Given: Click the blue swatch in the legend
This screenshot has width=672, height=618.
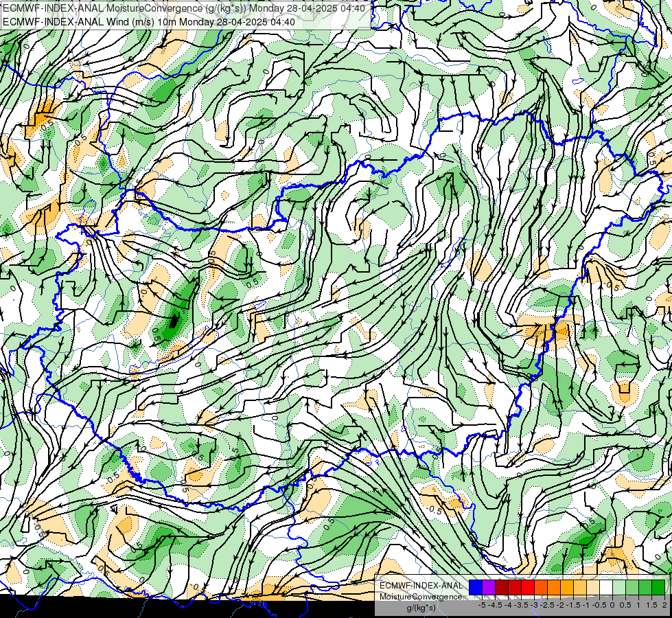Looking at the screenshot, I should pyautogui.click(x=476, y=588).
